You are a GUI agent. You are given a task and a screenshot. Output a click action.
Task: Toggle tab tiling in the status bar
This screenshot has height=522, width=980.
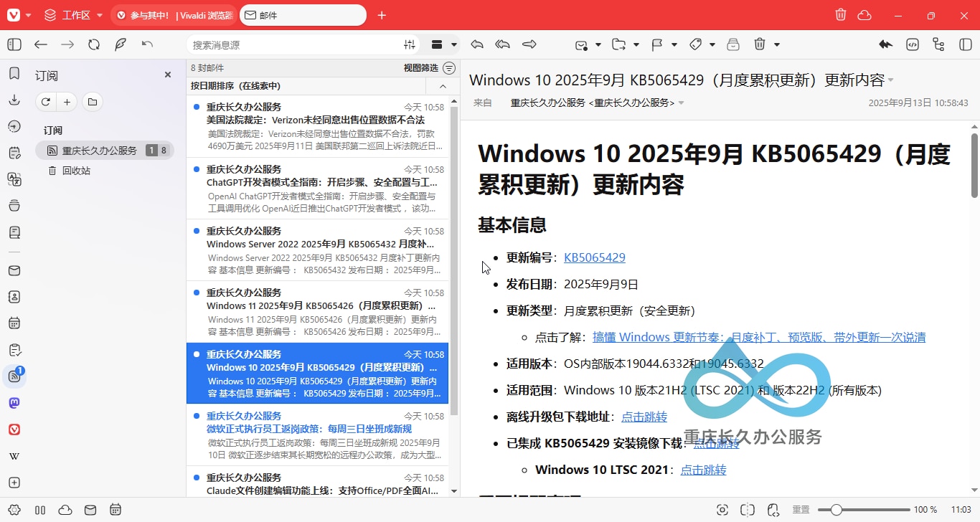pos(748,510)
